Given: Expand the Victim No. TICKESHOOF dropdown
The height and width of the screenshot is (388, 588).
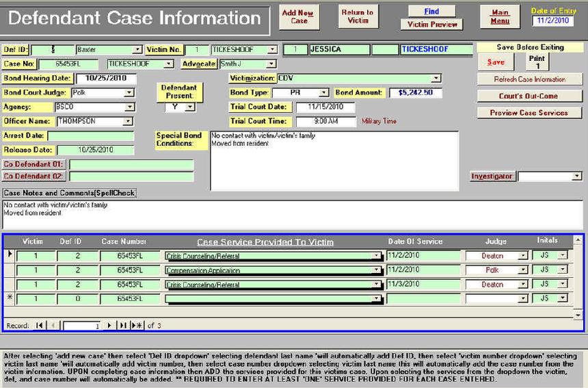Looking at the screenshot, I should pos(273,49).
